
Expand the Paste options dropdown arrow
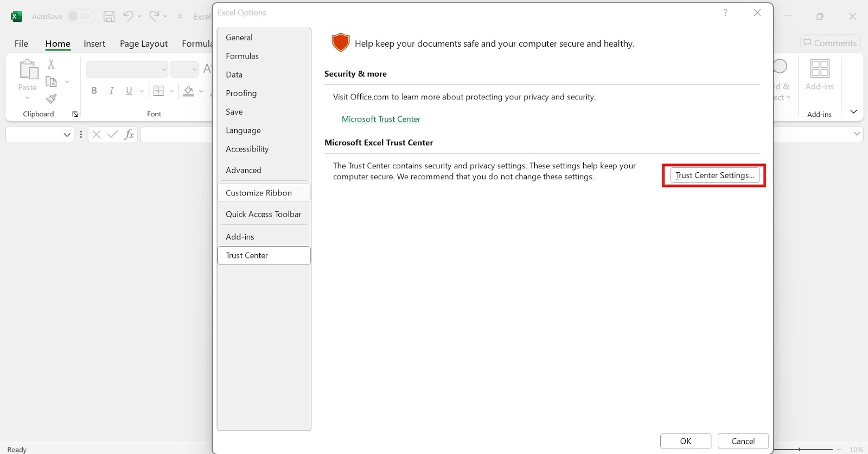(27, 98)
